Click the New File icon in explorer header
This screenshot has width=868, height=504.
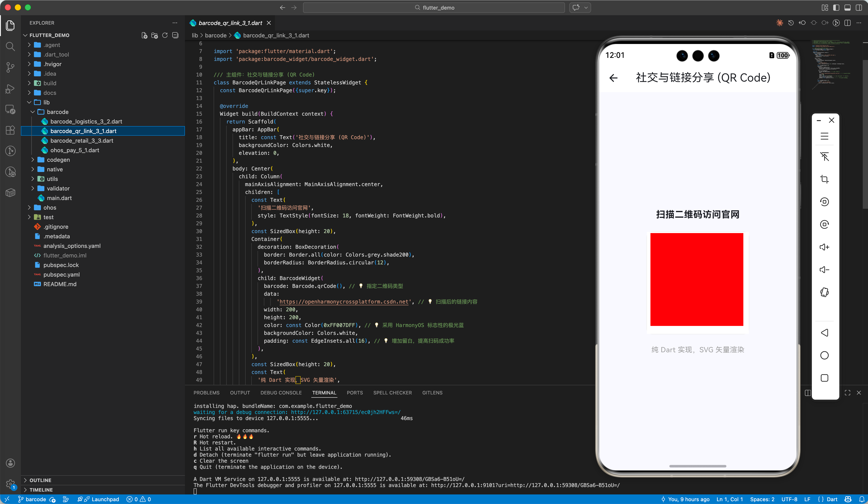point(144,35)
